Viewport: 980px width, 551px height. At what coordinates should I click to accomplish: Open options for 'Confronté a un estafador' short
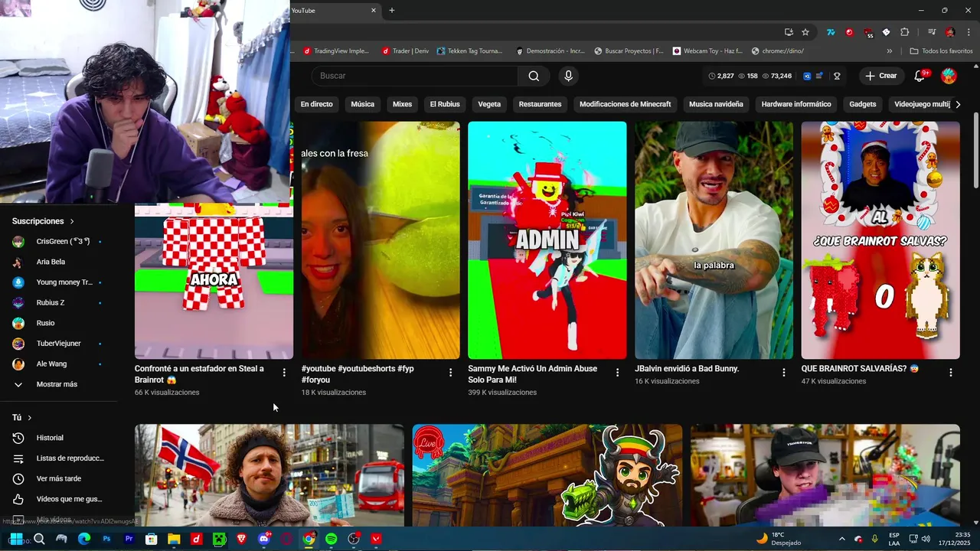(x=284, y=373)
